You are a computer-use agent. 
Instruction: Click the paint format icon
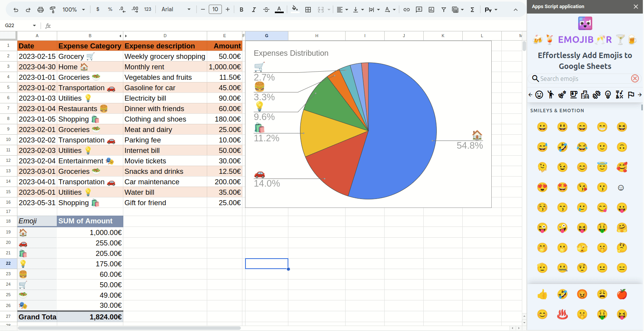[53, 10]
